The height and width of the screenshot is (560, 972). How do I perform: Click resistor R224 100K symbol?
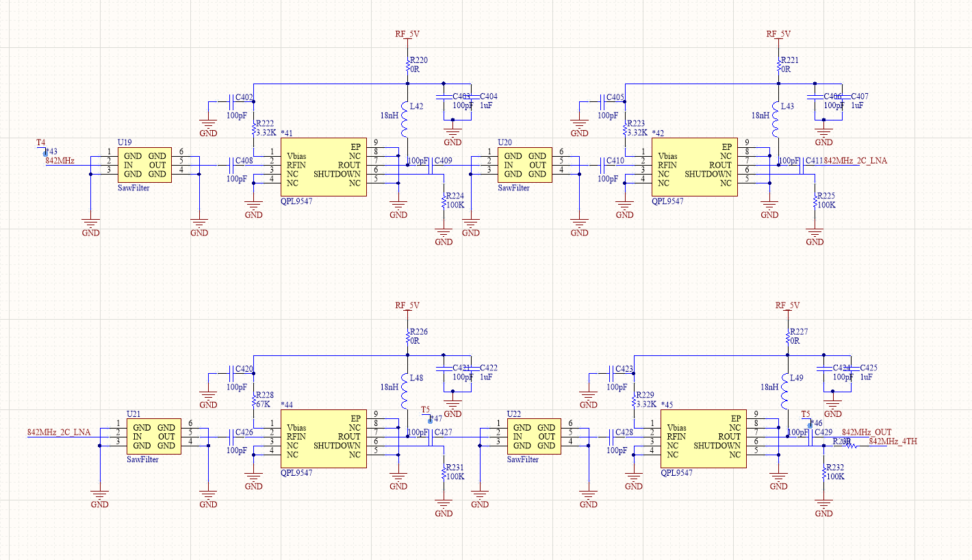point(444,200)
